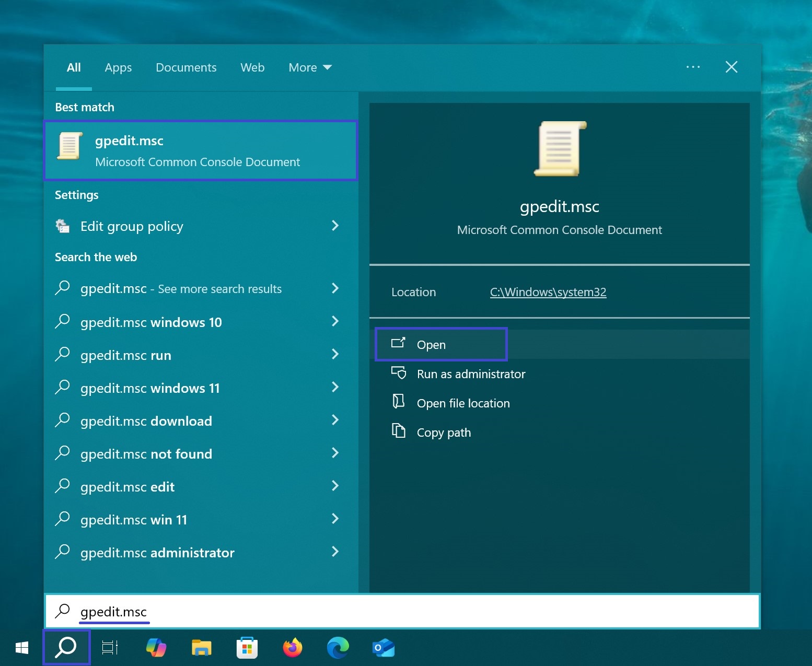Expand 'gpedit.msc windows 11' chevron
Image resolution: width=812 pixels, height=666 pixels.
click(x=335, y=387)
